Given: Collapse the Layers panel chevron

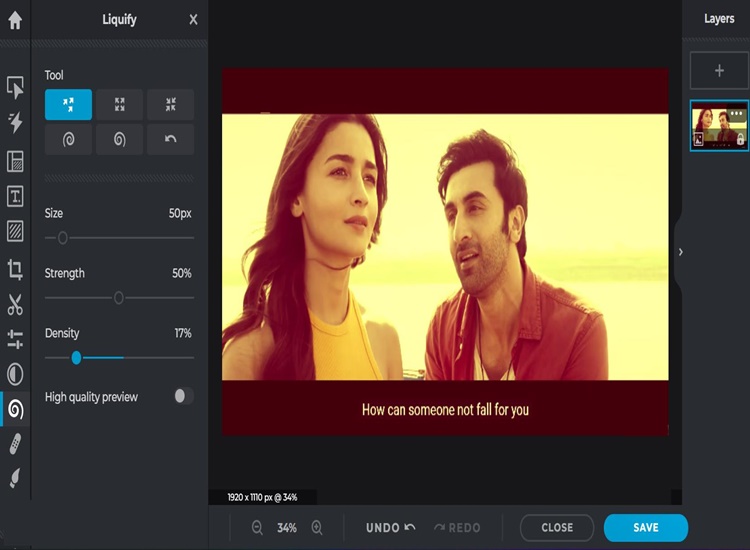Looking at the screenshot, I should 681,252.
